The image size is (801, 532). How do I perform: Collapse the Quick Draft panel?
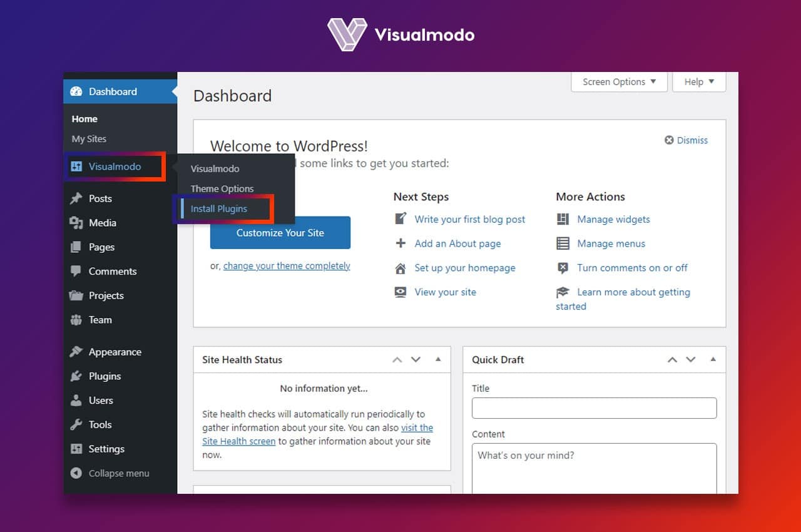pyautogui.click(x=713, y=359)
